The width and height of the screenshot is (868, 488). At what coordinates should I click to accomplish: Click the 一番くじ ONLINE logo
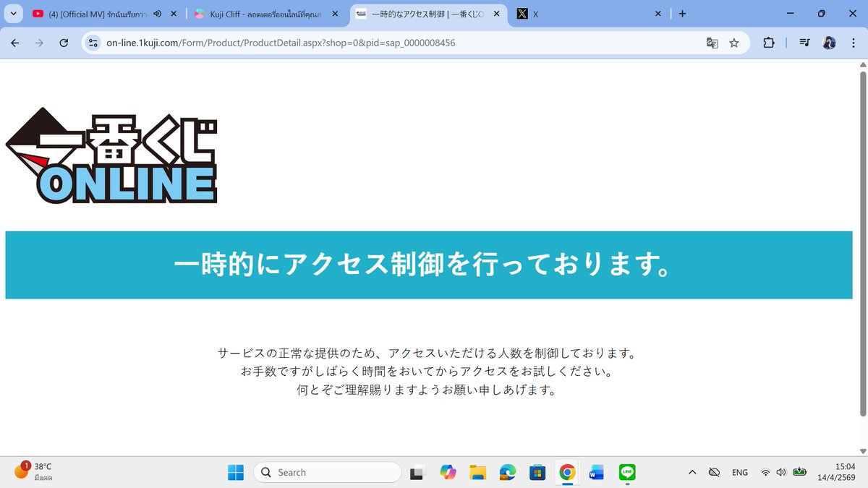[111, 155]
